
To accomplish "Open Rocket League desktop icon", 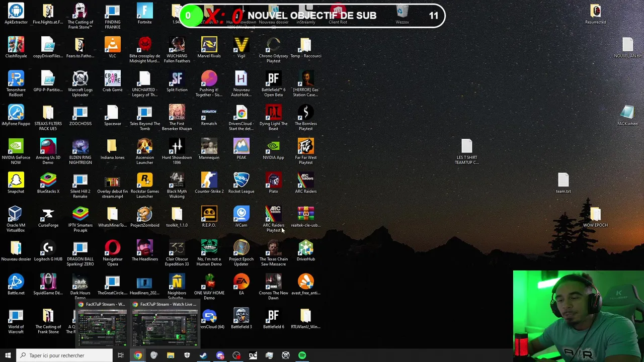I will click(x=242, y=183).
